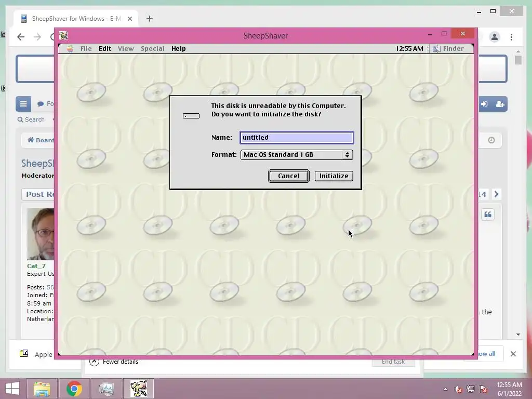Image resolution: width=532 pixels, height=399 pixels.
Task: Open the Format dropdown Mac OS Standard
Action: 297,155
